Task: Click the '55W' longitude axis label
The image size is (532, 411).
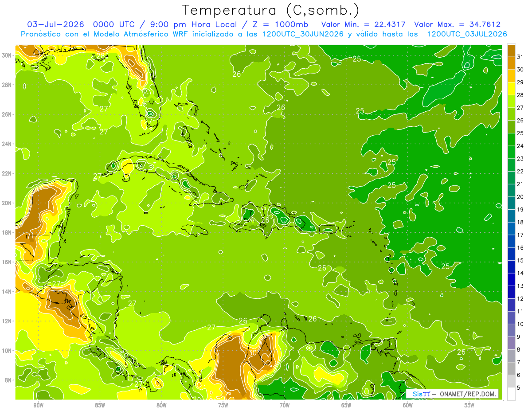Action: coord(469,405)
